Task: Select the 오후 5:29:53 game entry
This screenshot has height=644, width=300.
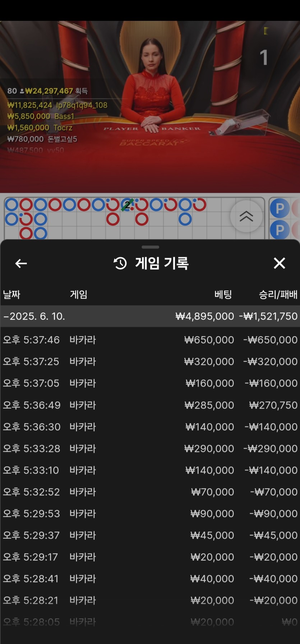Action: [x=150, y=513]
